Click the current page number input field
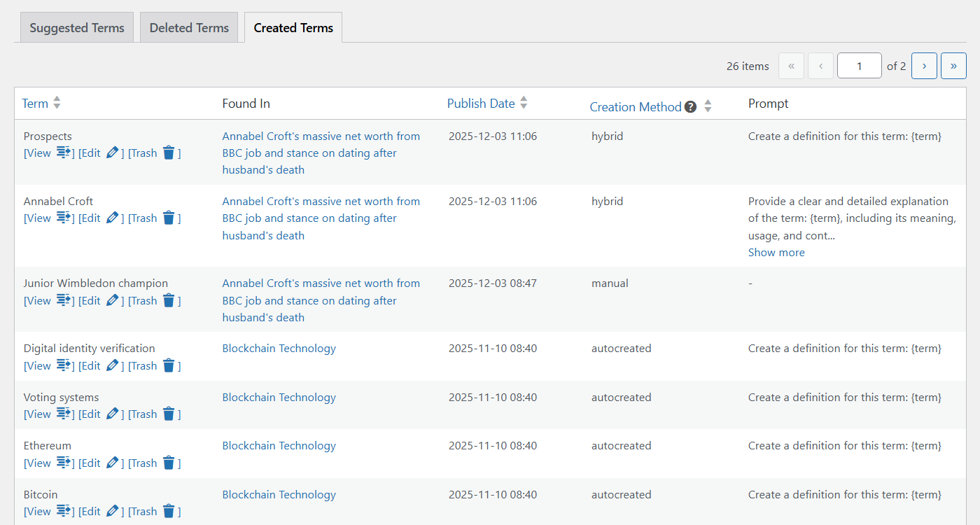Viewport: 980px width, 525px height. (859, 65)
